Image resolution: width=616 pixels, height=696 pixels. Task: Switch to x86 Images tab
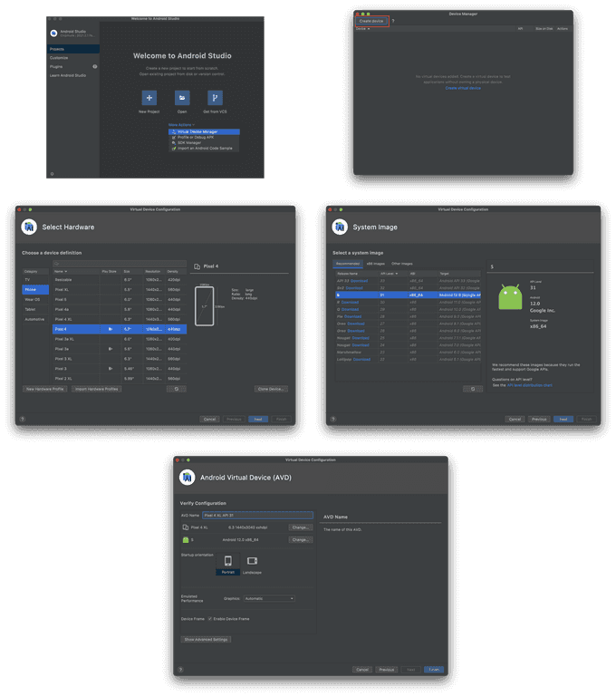(375, 264)
